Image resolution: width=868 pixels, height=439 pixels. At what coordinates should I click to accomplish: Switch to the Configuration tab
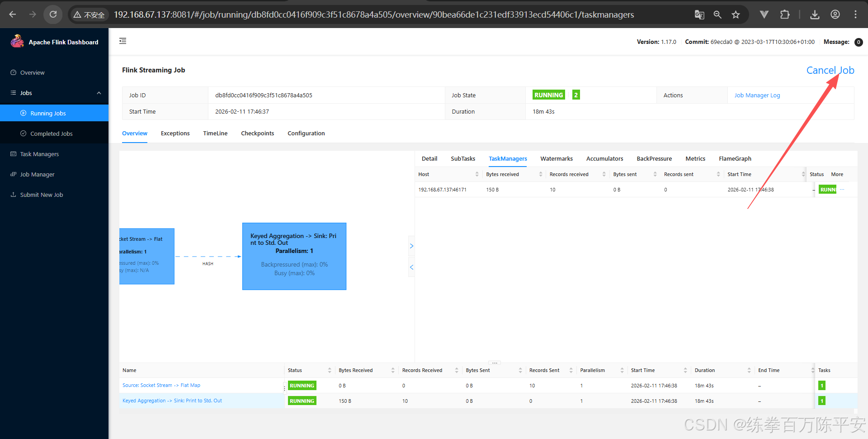click(306, 134)
